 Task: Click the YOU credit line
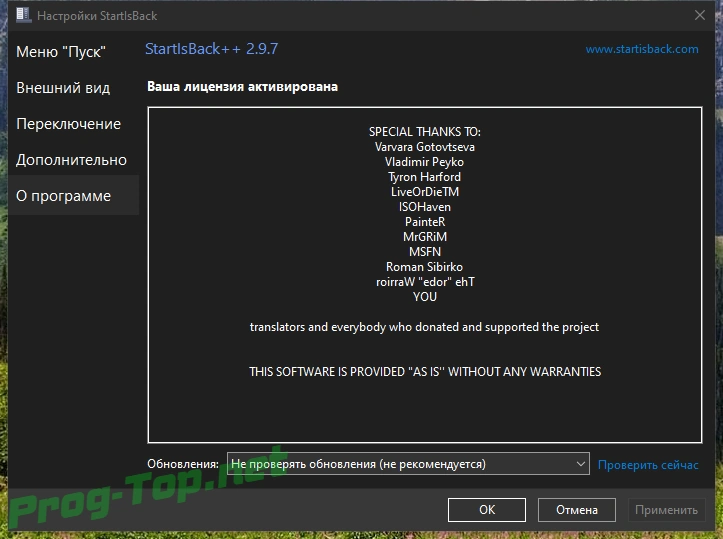point(425,297)
